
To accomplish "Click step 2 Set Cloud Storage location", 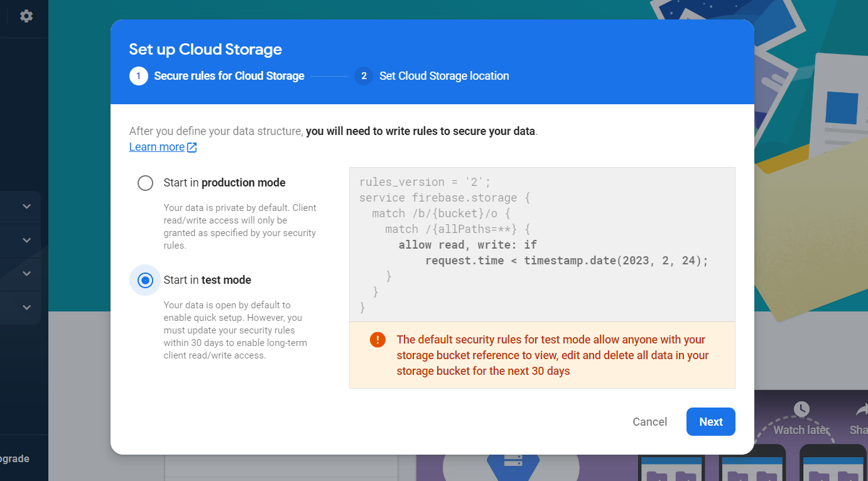I will pyautogui.click(x=431, y=76).
